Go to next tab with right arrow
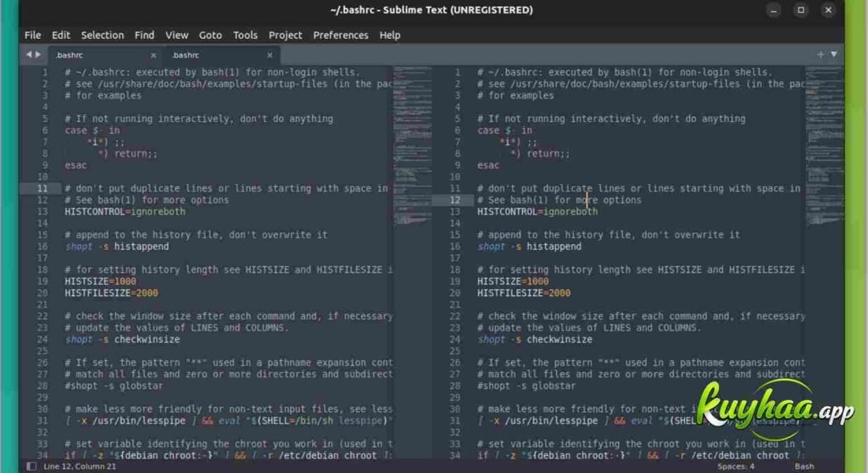The height and width of the screenshot is (473, 868). tap(38, 54)
